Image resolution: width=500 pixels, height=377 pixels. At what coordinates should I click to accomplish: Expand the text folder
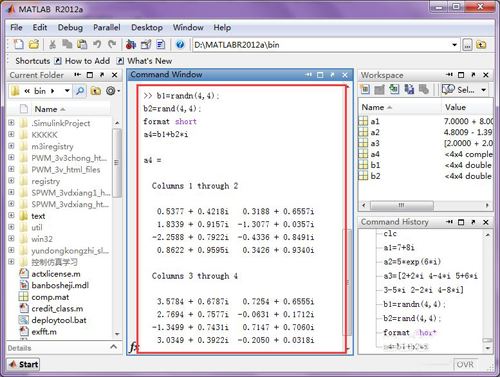11,216
